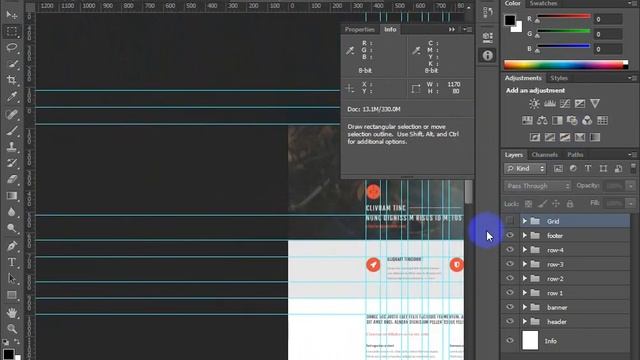Viewport: 640px width, 360px height.
Task: Select the Brush tool
Action: click(x=11, y=130)
